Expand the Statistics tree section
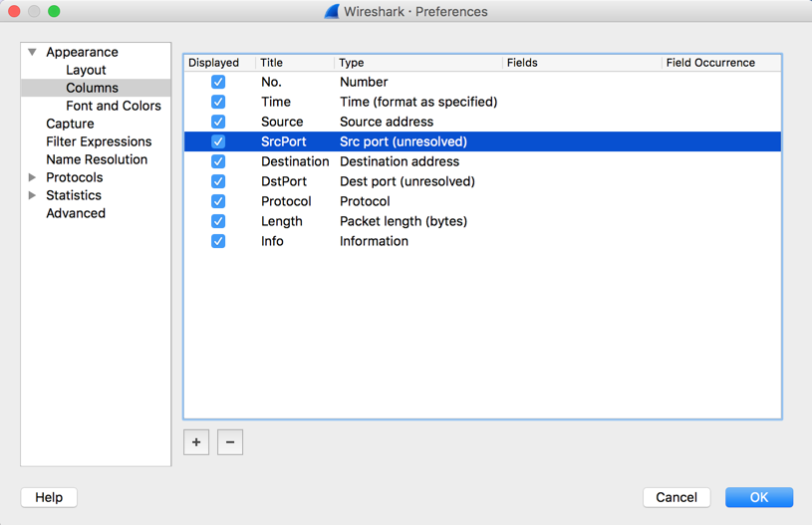This screenshot has width=812, height=525. coord(32,195)
